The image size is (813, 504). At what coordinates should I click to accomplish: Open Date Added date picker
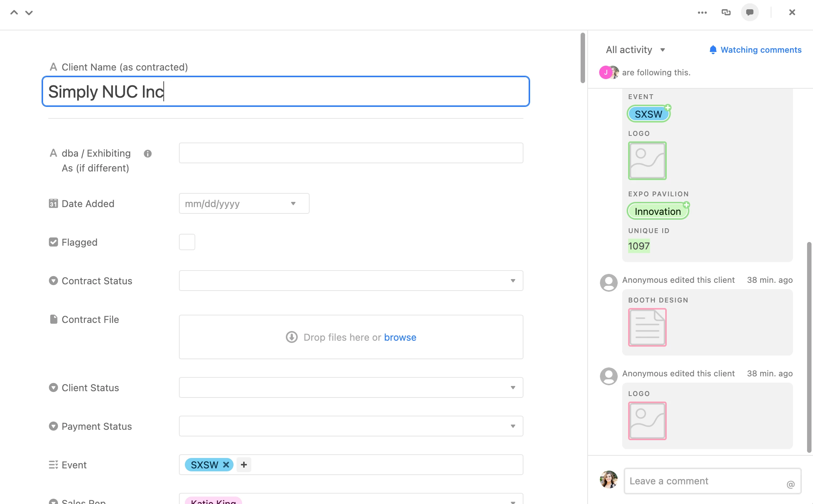tap(244, 203)
